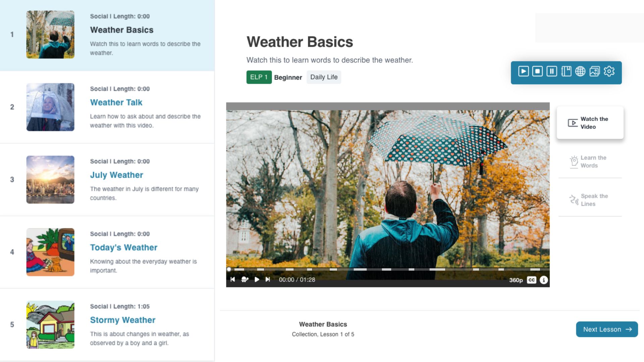
Task: Return to video beginning with back button
Action: point(233,279)
